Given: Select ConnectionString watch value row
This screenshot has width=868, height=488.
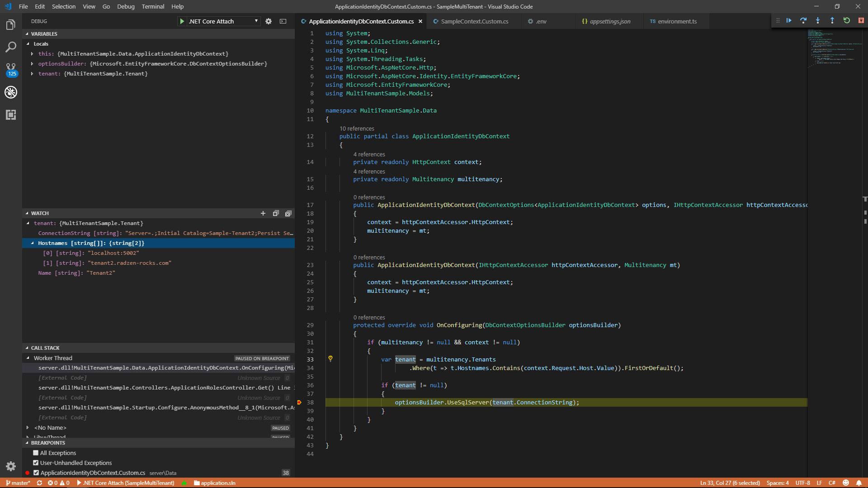Looking at the screenshot, I should [x=158, y=233].
